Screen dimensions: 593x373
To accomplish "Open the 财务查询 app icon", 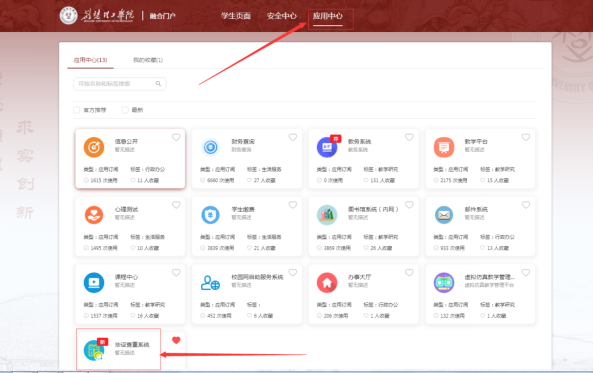I will (211, 147).
